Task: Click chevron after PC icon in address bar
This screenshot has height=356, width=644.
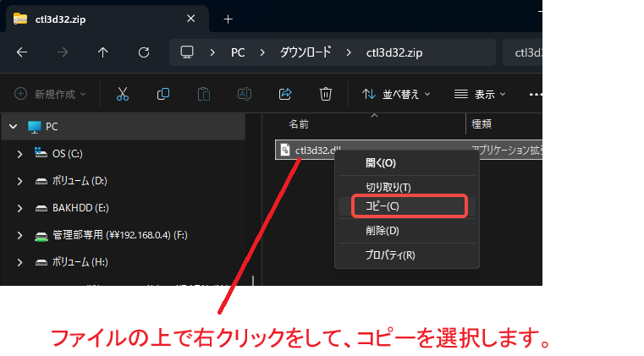Action: click(212, 52)
